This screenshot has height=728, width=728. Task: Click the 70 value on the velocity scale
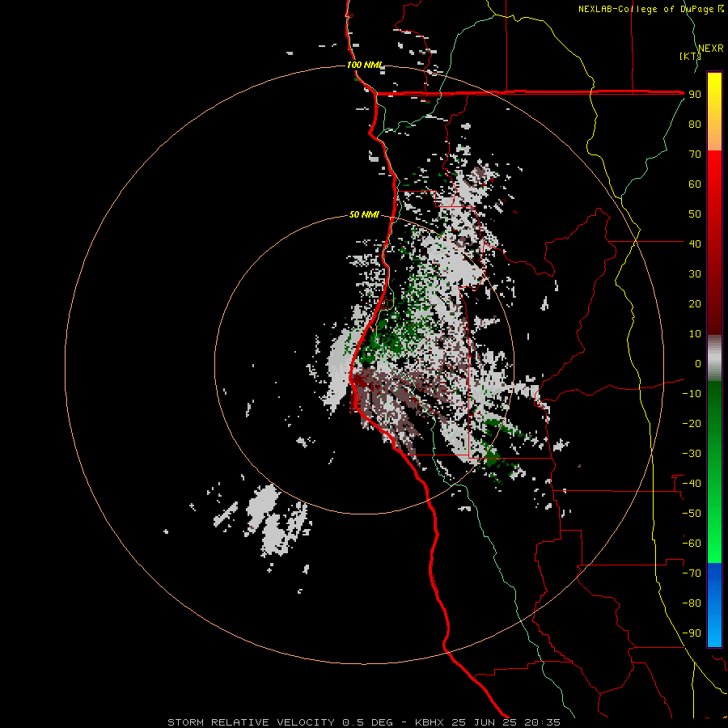pyautogui.click(x=695, y=154)
